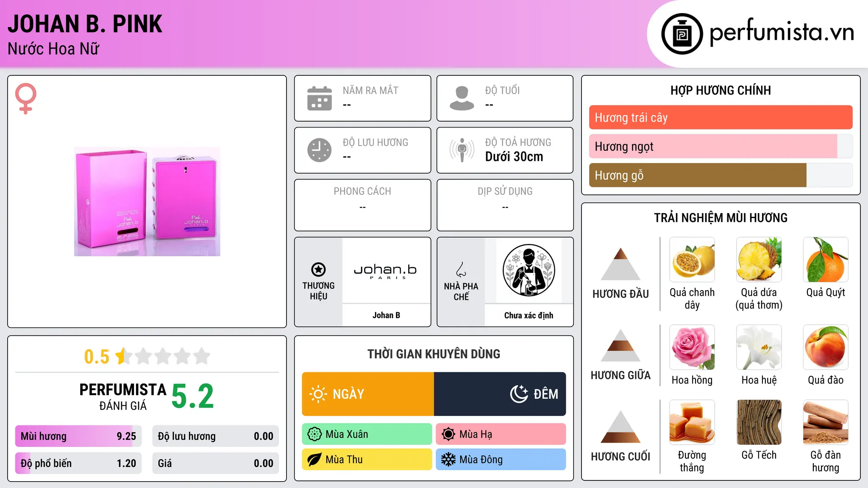Screen dimensions: 868x488
Task: Select the Hoa huệ lily note image
Action: (759, 347)
